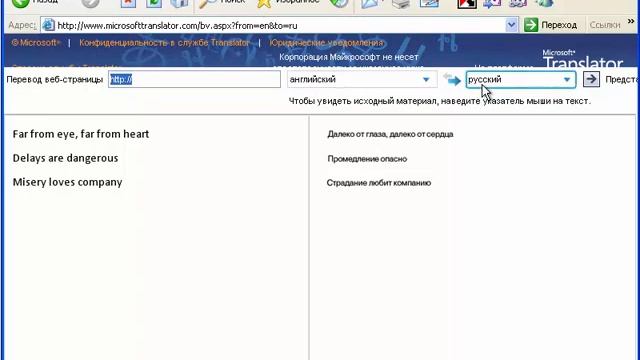Open the Ссылки links toolbar
This screenshot has height=360, width=640.
click(x=605, y=25)
